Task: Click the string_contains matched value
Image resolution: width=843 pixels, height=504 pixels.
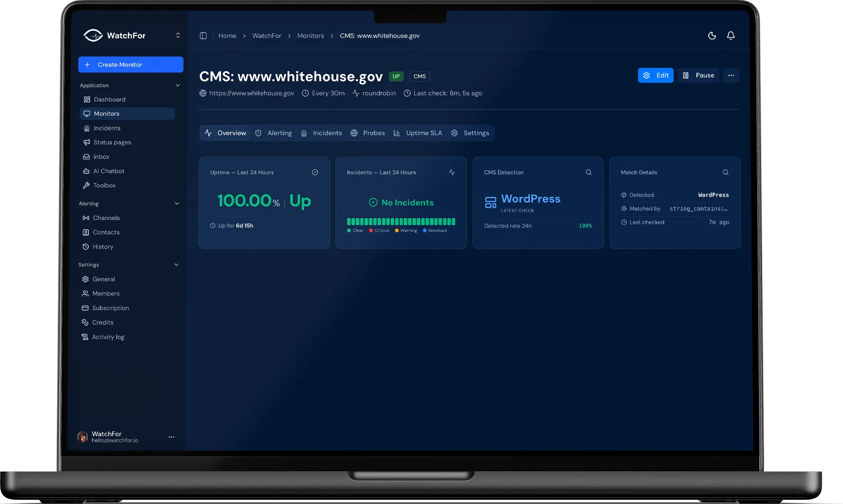Action: 699,209
